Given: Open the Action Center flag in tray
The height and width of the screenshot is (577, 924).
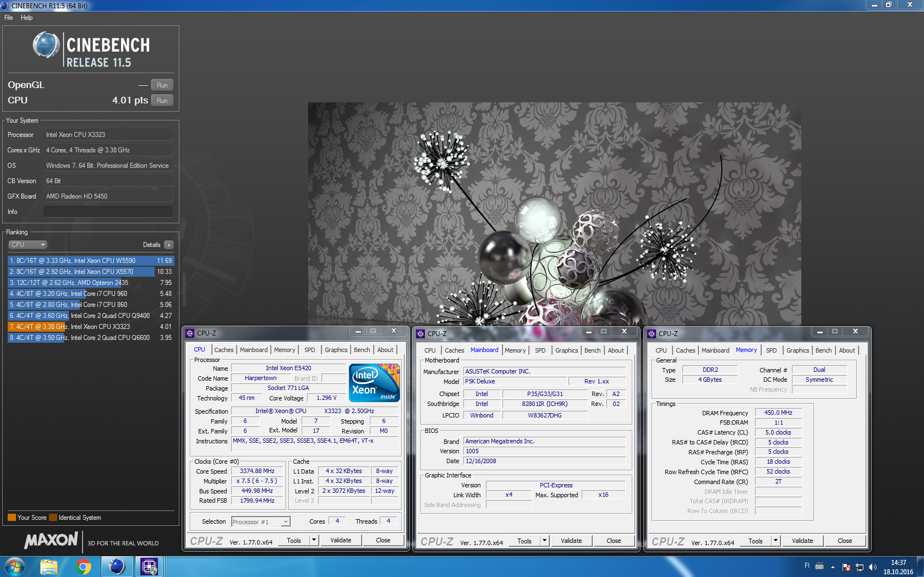Looking at the screenshot, I should click(x=846, y=567).
